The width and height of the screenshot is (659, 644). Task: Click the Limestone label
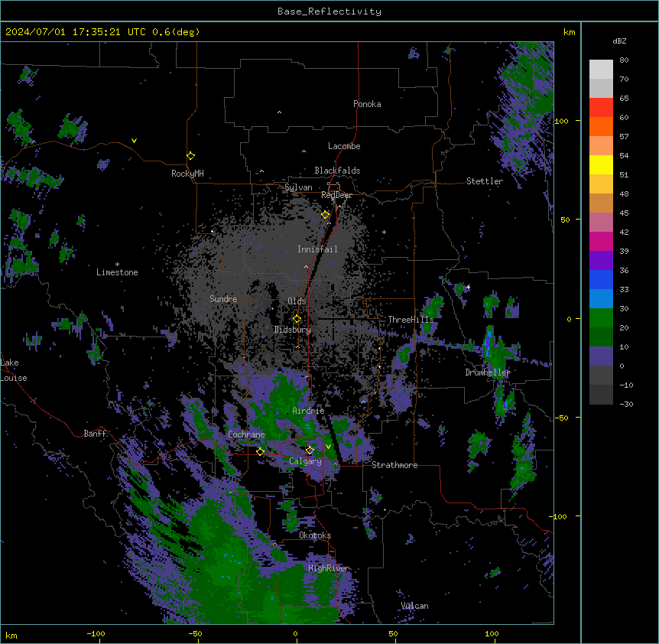[117, 272]
